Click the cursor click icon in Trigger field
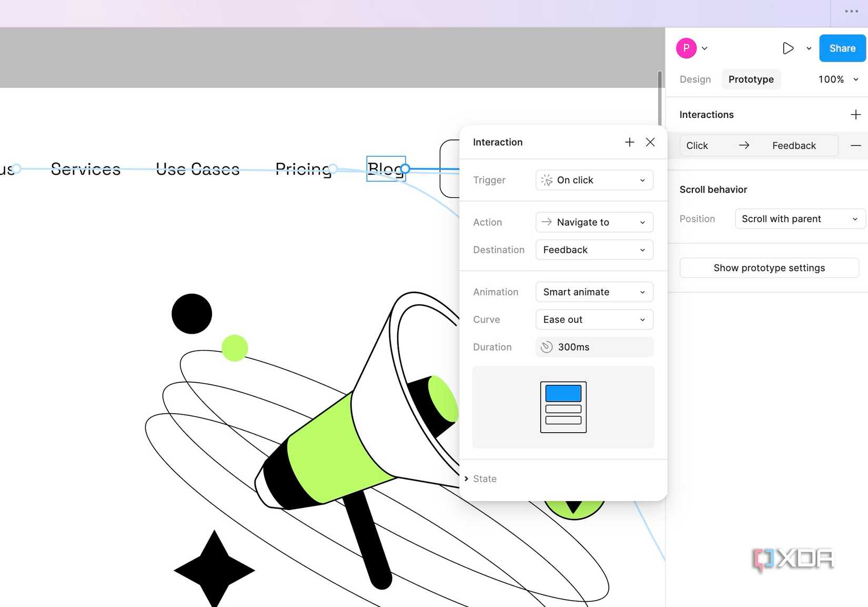868x607 pixels. coord(547,180)
